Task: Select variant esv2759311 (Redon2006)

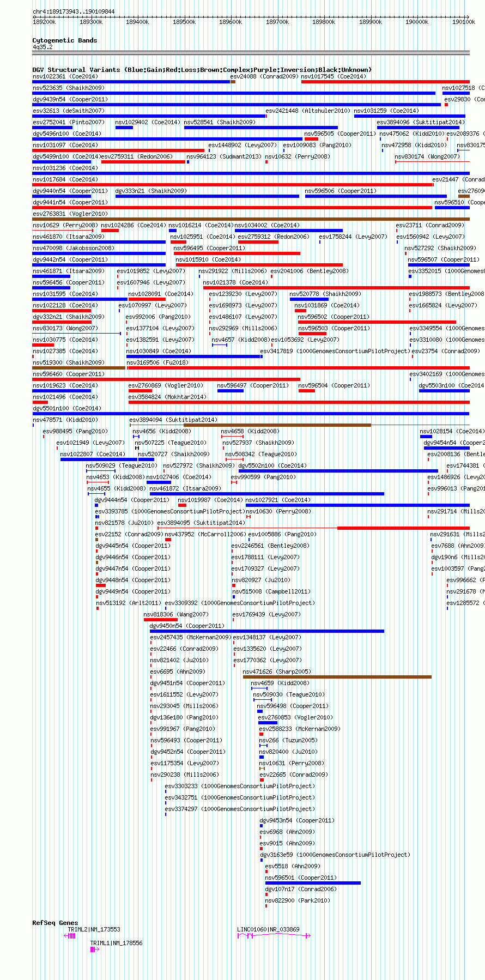Action: pyautogui.click(x=137, y=156)
